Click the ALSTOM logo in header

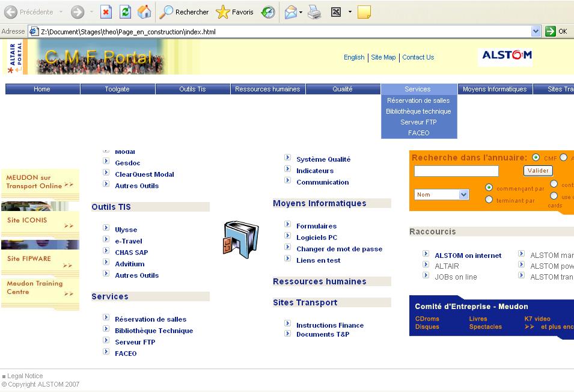tap(507, 55)
